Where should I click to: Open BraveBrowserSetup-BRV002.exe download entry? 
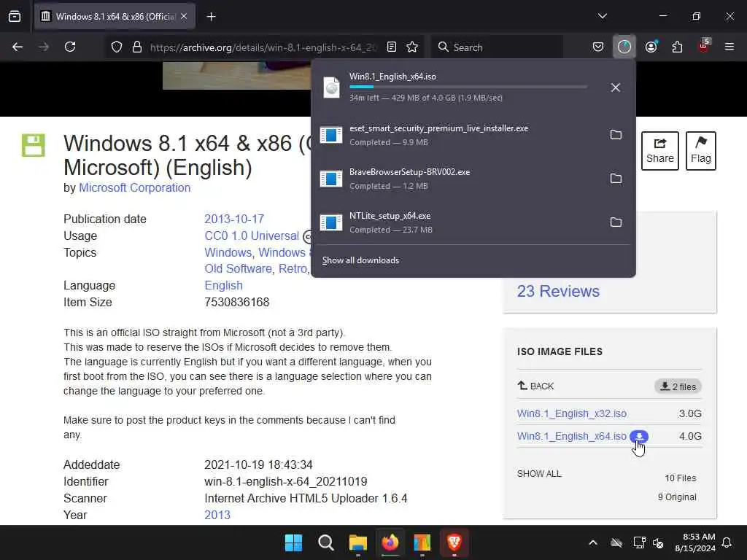click(457, 179)
